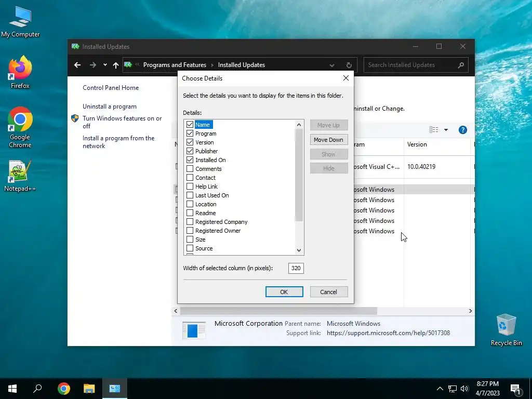Click details list scroll down arrow
532x399 pixels.
click(x=299, y=250)
